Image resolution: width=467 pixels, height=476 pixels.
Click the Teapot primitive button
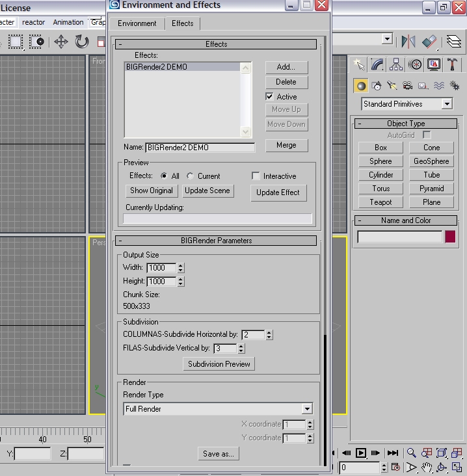coord(380,202)
